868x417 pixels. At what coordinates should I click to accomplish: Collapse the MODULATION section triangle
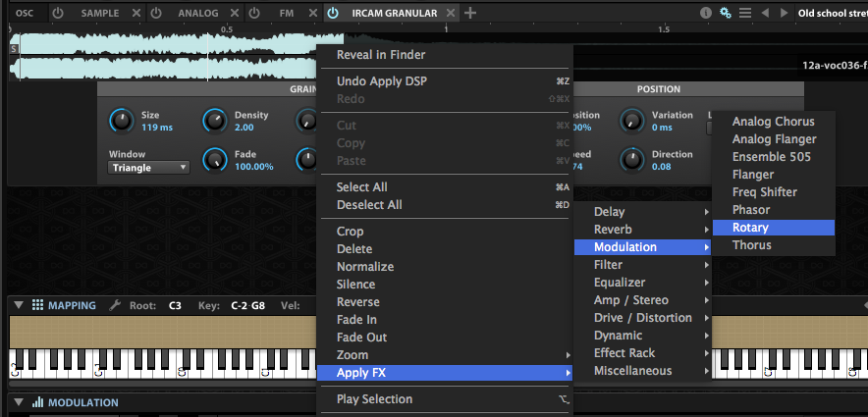point(19,402)
